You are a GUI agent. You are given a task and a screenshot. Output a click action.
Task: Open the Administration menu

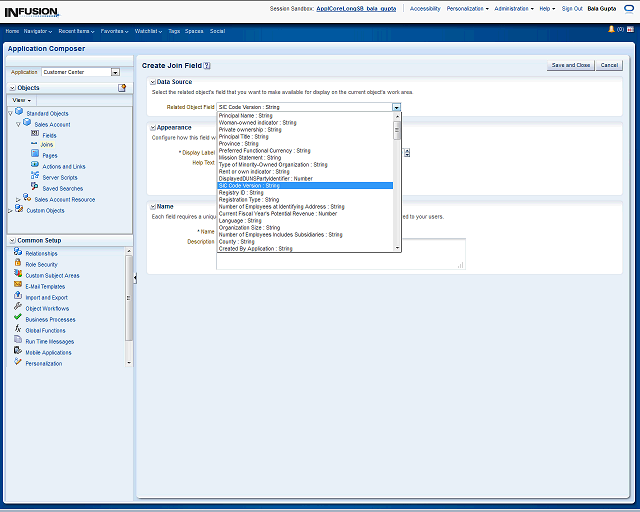pyautogui.click(x=514, y=8)
